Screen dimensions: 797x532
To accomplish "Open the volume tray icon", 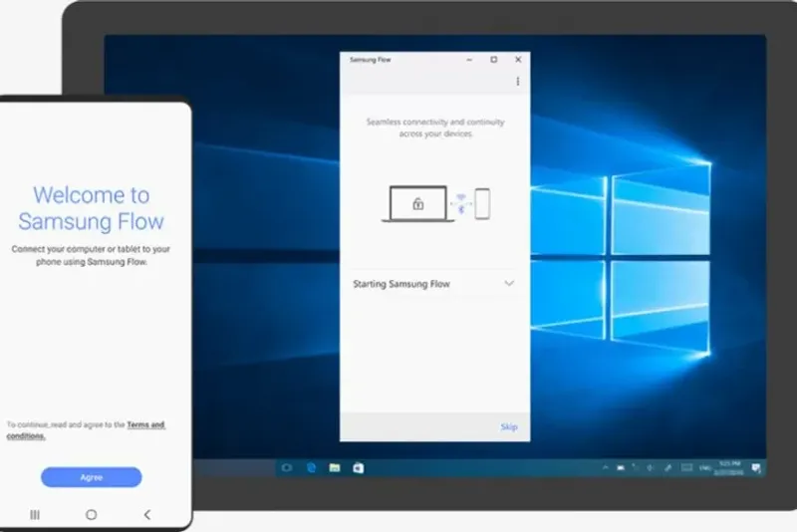I will [651, 467].
